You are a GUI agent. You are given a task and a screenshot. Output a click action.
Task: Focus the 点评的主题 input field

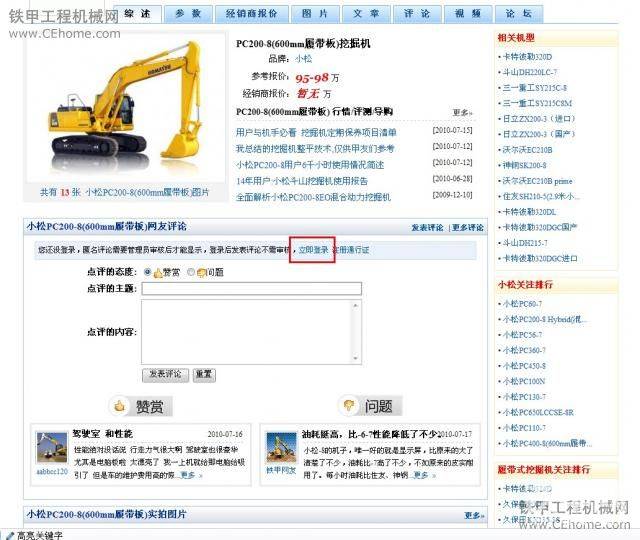[x=251, y=289]
